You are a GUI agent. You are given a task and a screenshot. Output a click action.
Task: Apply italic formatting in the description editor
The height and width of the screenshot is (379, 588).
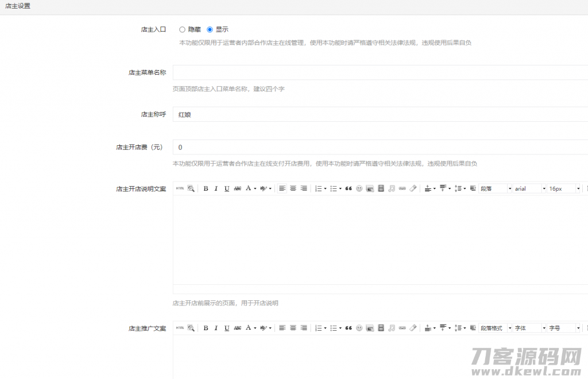coord(215,188)
